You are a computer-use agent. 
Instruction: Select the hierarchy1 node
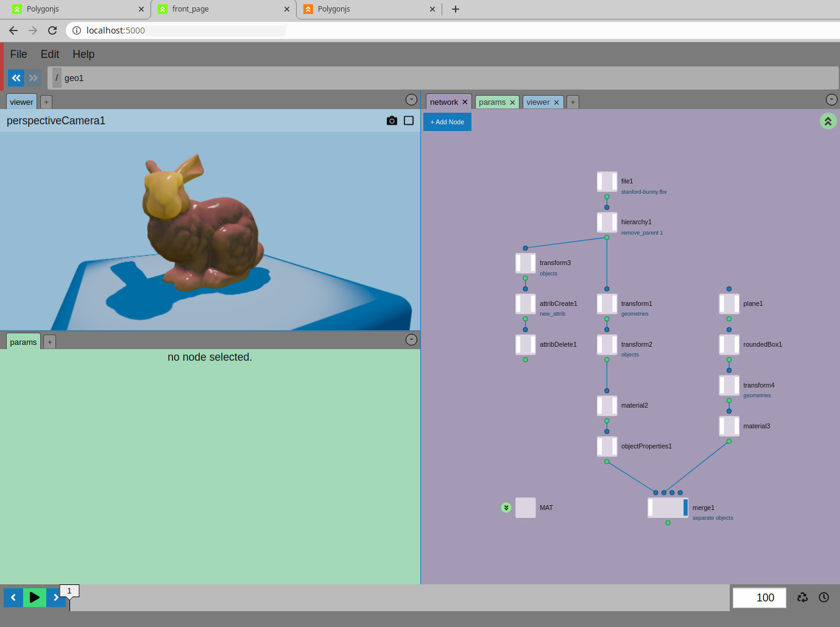click(x=607, y=222)
